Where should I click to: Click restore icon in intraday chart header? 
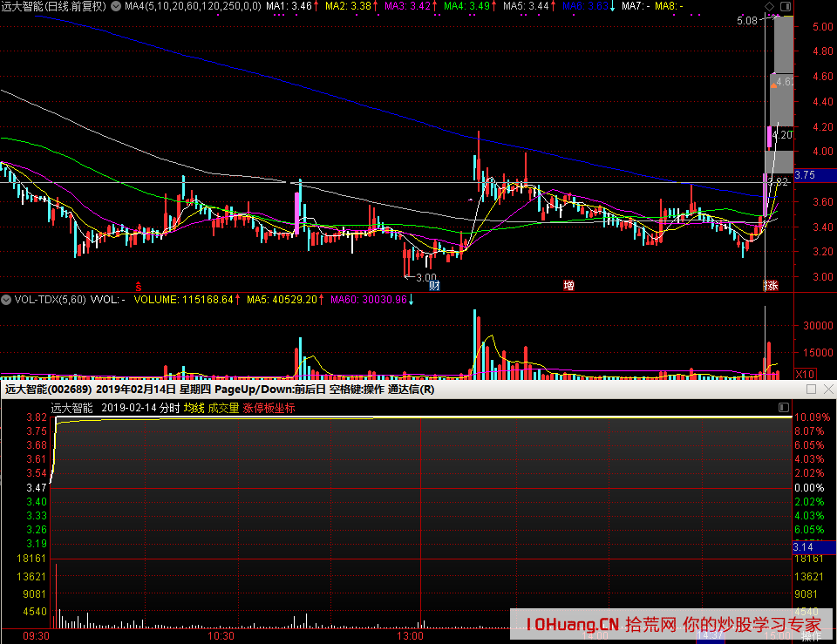click(x=782, y=408)
